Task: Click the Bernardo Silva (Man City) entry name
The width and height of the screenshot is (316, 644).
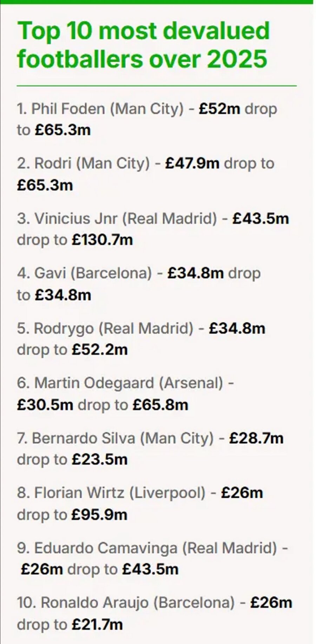Action: point(123,438)
